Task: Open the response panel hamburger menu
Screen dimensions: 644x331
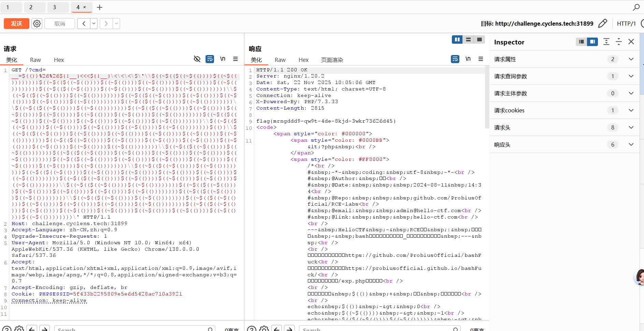Action: tap(481, 59)
